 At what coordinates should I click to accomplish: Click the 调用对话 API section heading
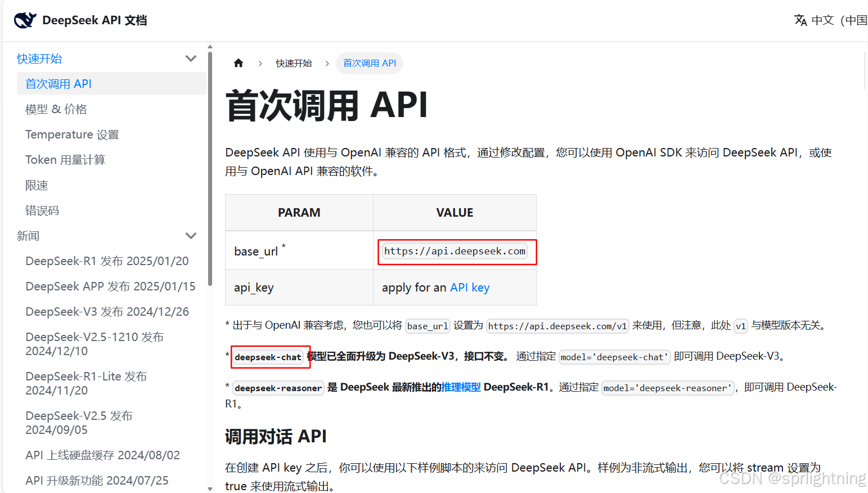(276, 437)
